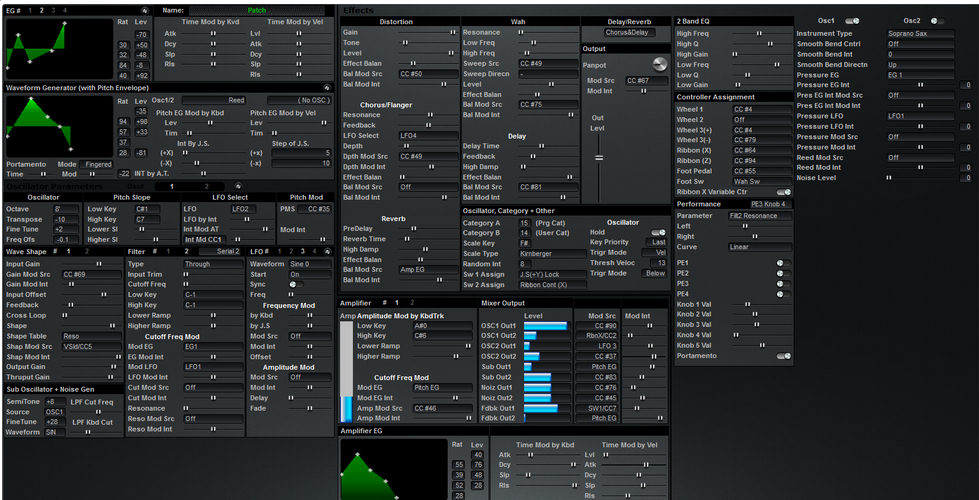
Task: Click the (No OSC) selector
Action: (x=299, y=100)
